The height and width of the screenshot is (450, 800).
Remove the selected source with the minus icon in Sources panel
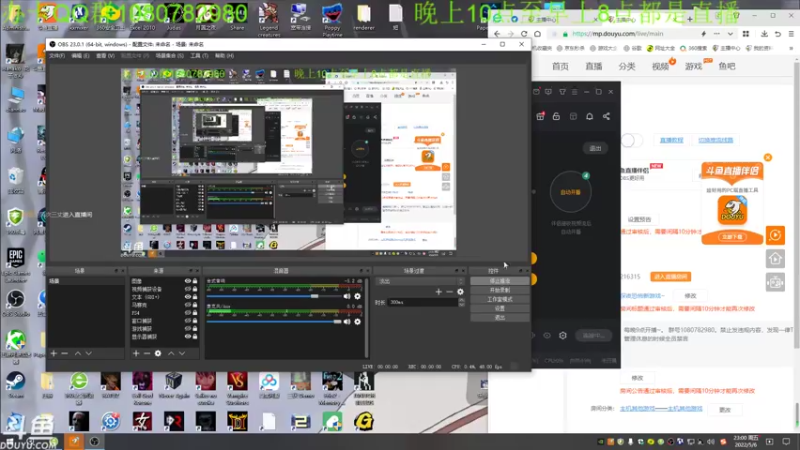pyautogui.click(x=147, y=353)
